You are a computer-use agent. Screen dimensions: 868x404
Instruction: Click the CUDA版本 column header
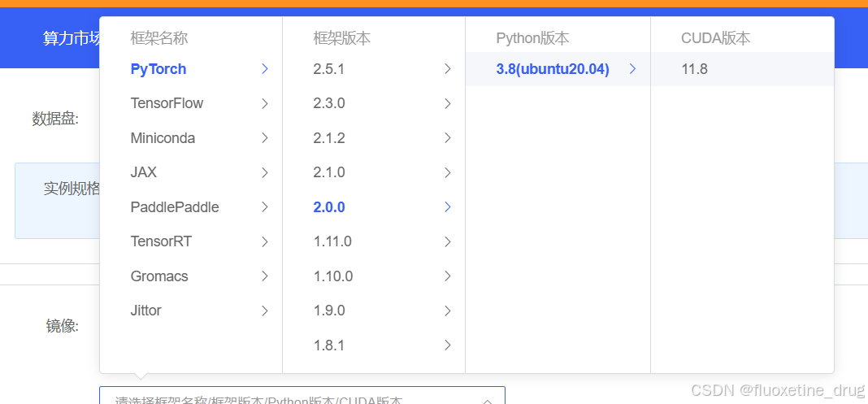(x=716, y=38)
